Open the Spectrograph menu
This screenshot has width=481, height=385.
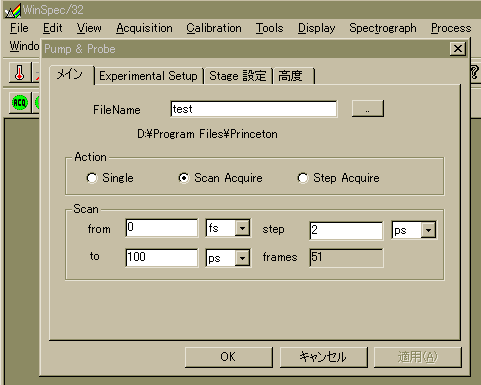[383, 28]
